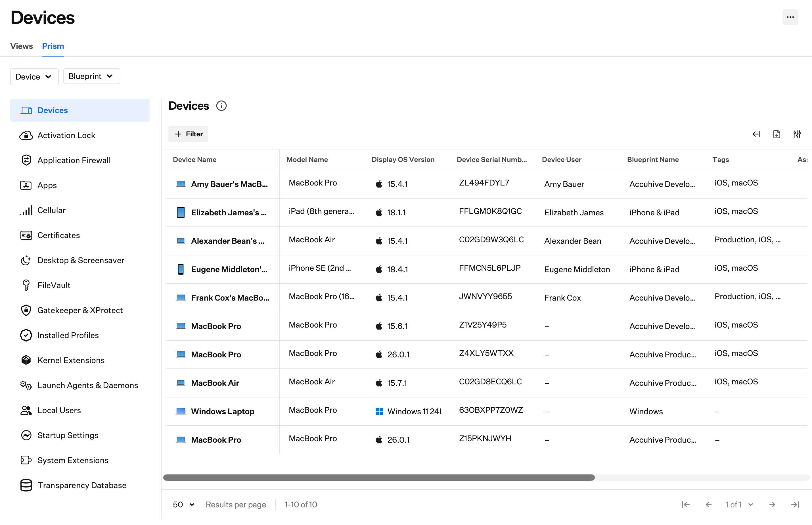Open the three-dot more options menu
812x525 pixels.
click(790, 17)
